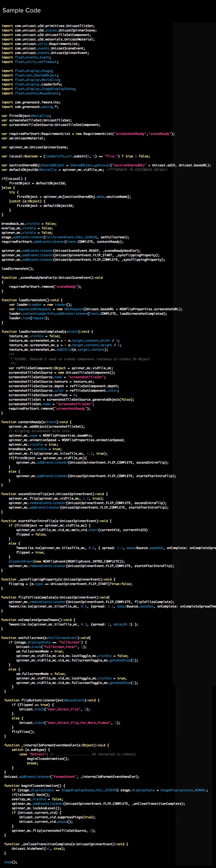Select the "um.fullscreenMode = true;" line

click(40, 651)
